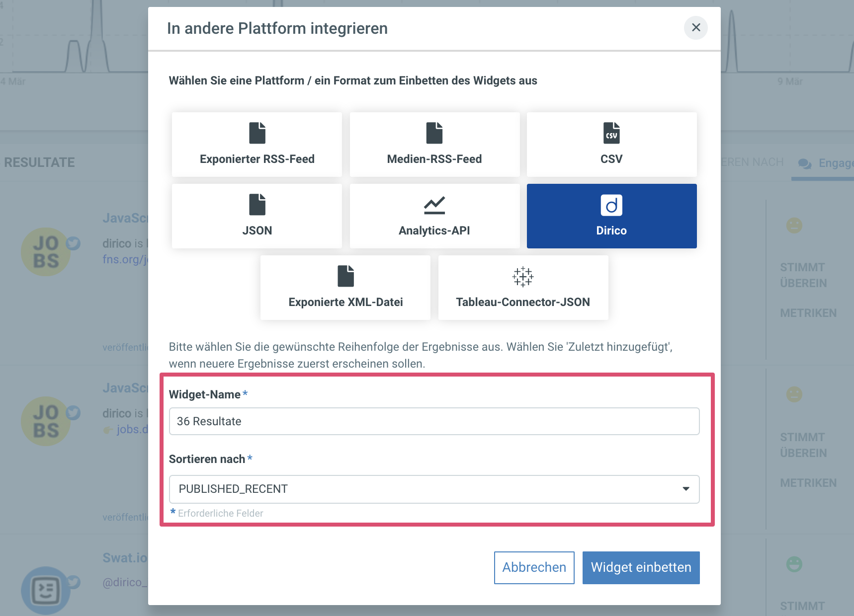Click the Widget einbetten button

pos(641,568)
